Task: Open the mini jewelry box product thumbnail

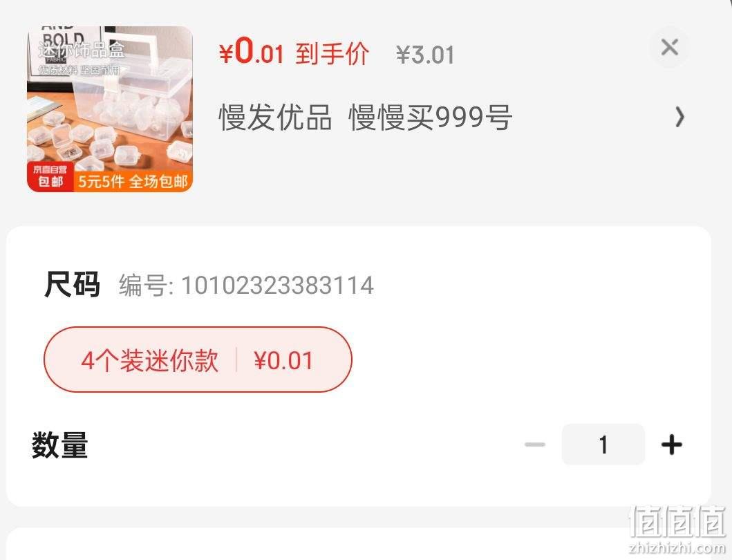Action: coord(110,109)
